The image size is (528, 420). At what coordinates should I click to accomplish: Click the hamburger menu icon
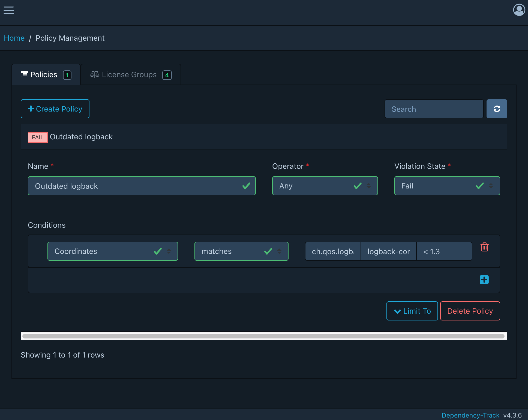click(8, 10)
